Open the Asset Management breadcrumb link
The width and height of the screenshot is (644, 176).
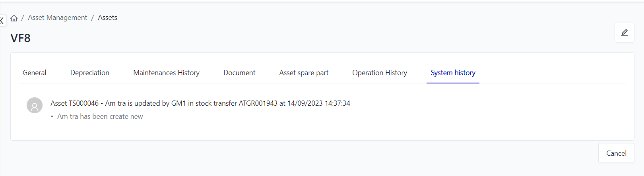[x=57, y=17]
